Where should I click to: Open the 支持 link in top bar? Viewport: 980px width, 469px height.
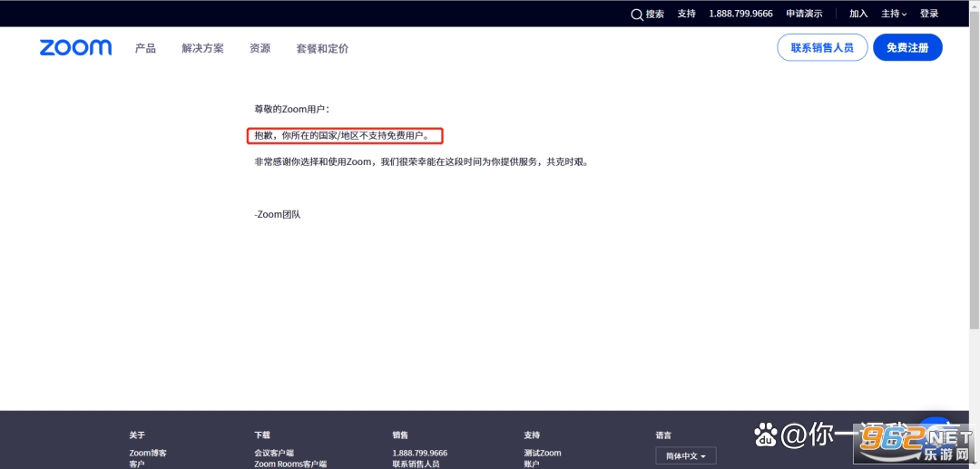click(686, 14)
